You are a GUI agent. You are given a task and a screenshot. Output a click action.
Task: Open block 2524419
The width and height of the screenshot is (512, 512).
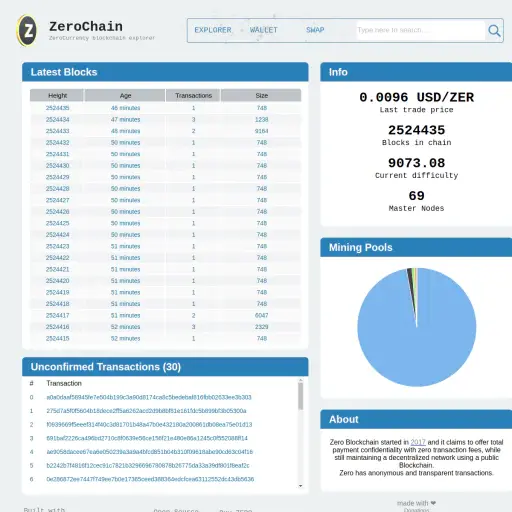coord(57,292)
